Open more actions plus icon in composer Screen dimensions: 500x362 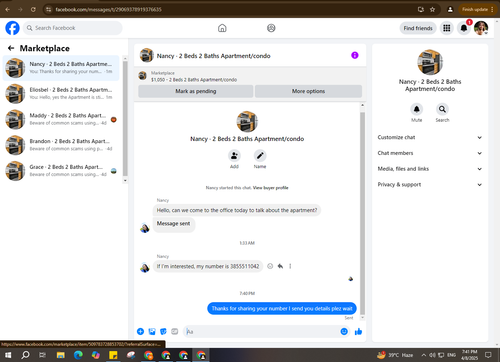pyautogui.click(x=140, y=331)
